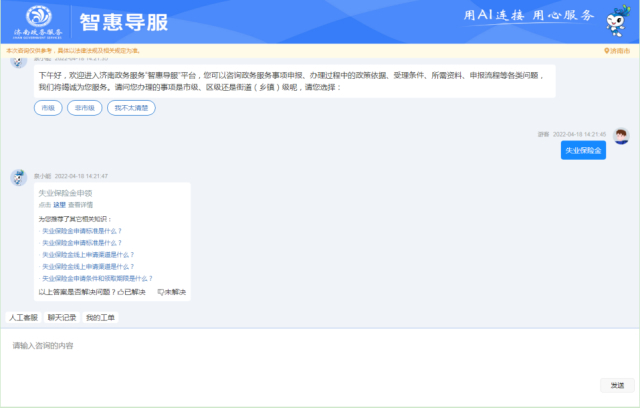Open the 聊天记录 tab
The height and width of the screenshot is (408, 640).
click(62, 317)
